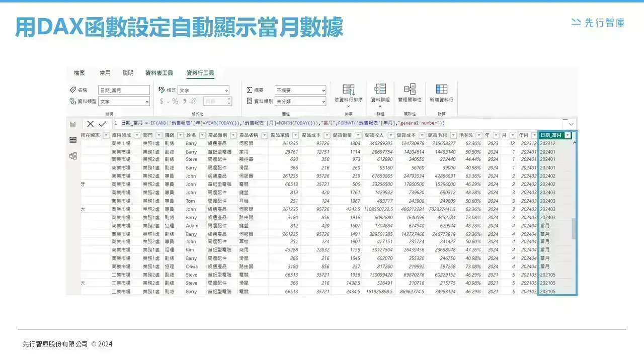
Task: Open filter dropdown on 部門 column
Action: tap(159, 135)
